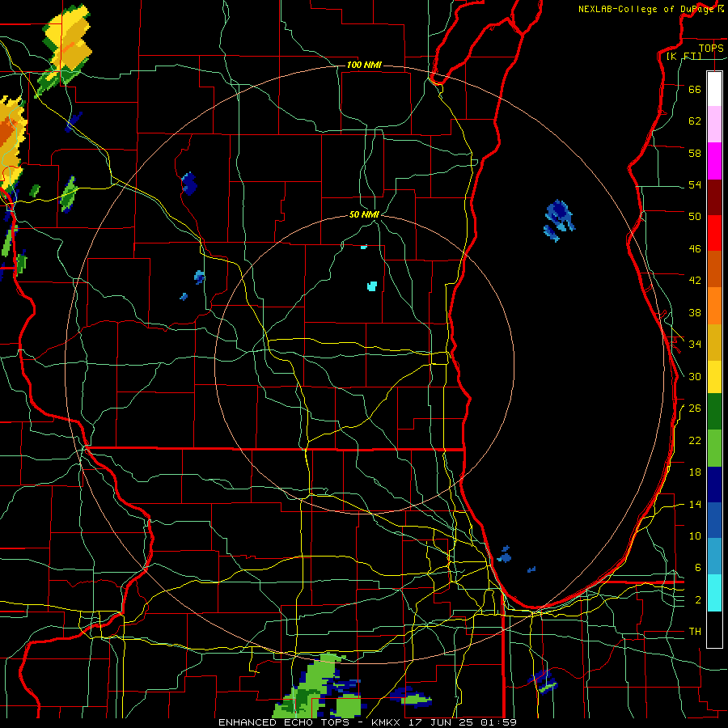Viewport: 728px width, 728px height.
Task: Click the black TH threshold swatch
Action: pyautogui.click(x=714, y=629)
